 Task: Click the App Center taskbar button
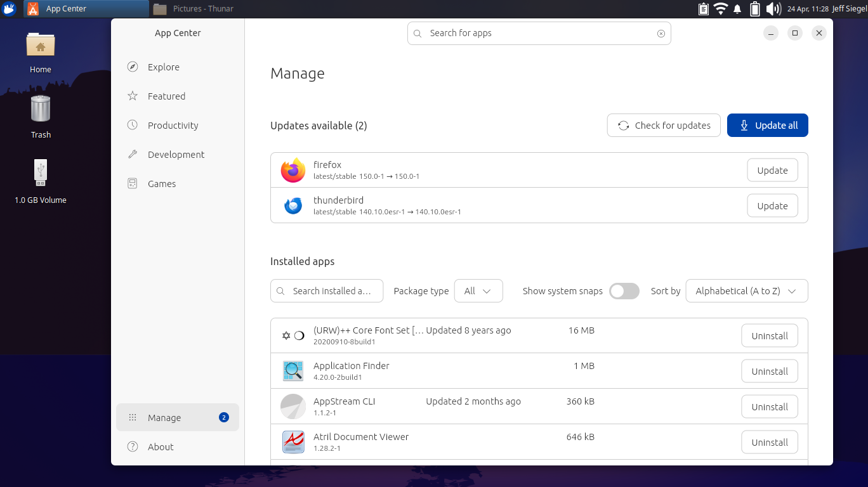pos(86,9)
